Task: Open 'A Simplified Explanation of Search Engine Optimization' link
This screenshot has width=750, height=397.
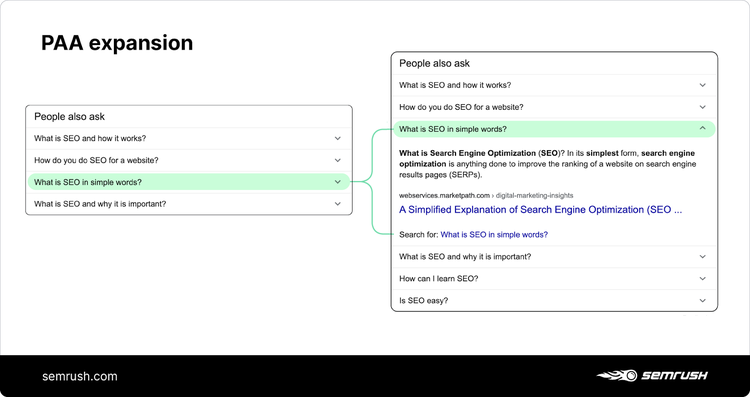Action: pyautogui.click(x=540, y=210)
